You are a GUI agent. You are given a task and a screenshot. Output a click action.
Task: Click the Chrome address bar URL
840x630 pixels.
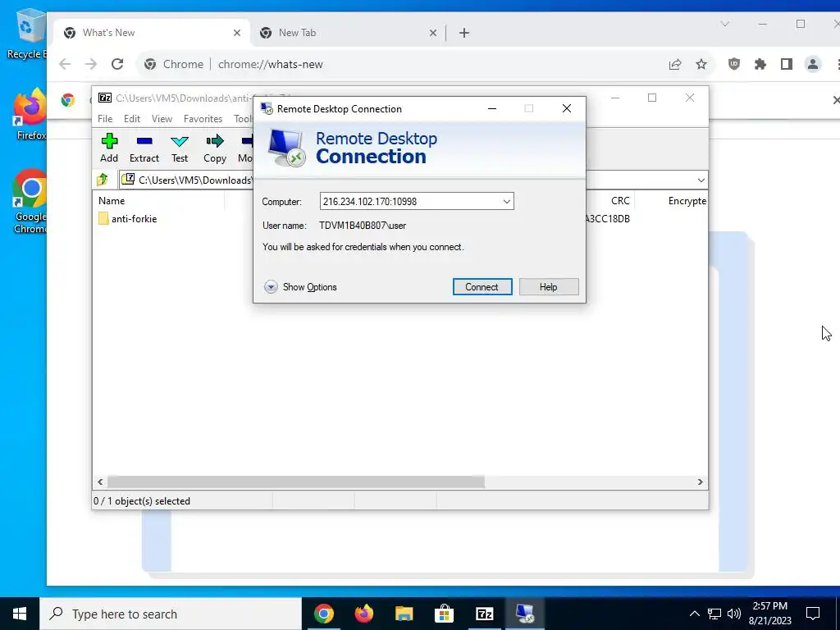(x=271, y=64)
